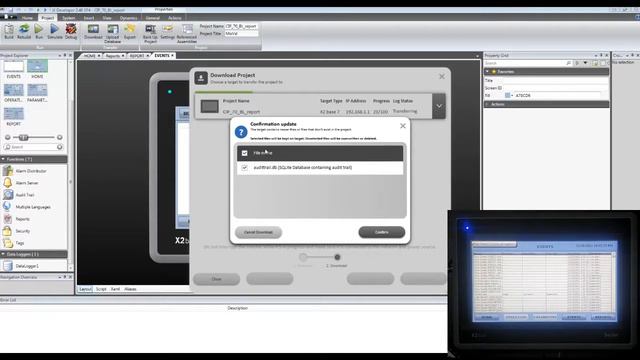The image size is (640, 360).
Task: Click the Fill color swatch
Action: coord(507,96)
